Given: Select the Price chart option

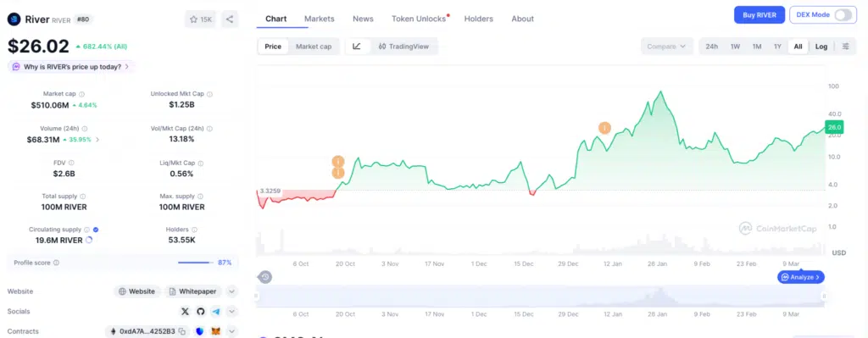Looking at the screenshot, I should click(x=273, y=47).
